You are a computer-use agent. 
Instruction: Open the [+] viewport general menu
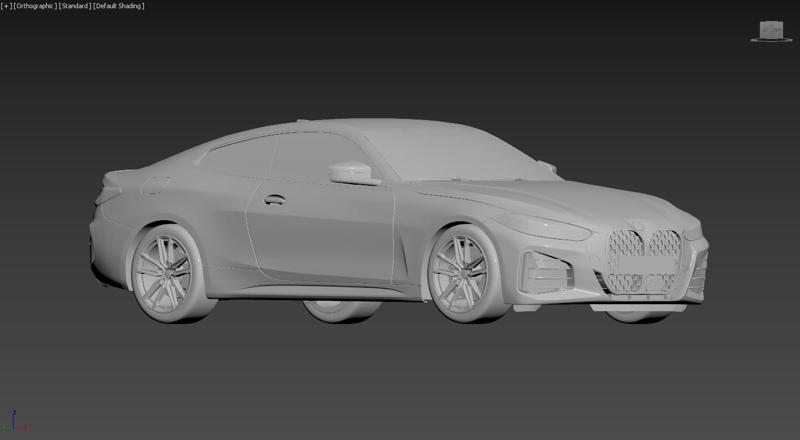pos(7,6)
